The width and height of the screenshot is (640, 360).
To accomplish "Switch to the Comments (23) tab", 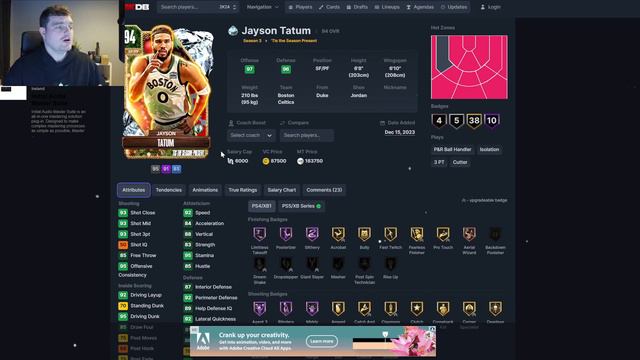I will tap(324, 190).
